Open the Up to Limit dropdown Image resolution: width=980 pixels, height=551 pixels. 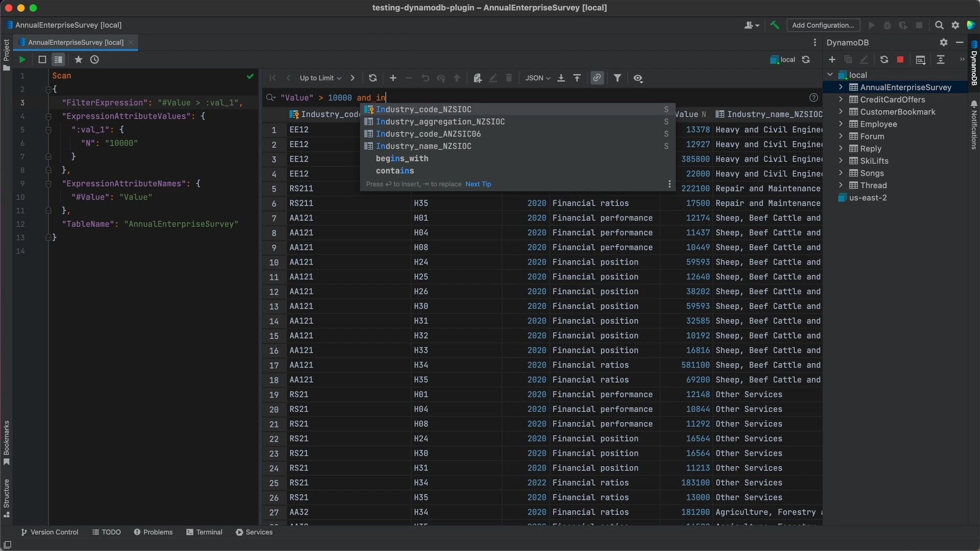[321, 78]
